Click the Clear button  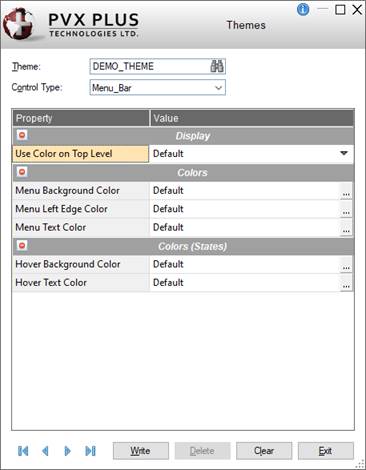[264, 451]
